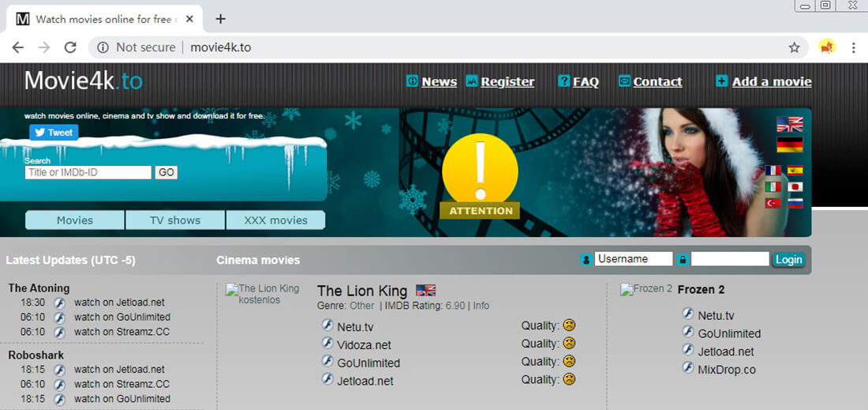Click the Contact envelope icon

coord(624,81)
